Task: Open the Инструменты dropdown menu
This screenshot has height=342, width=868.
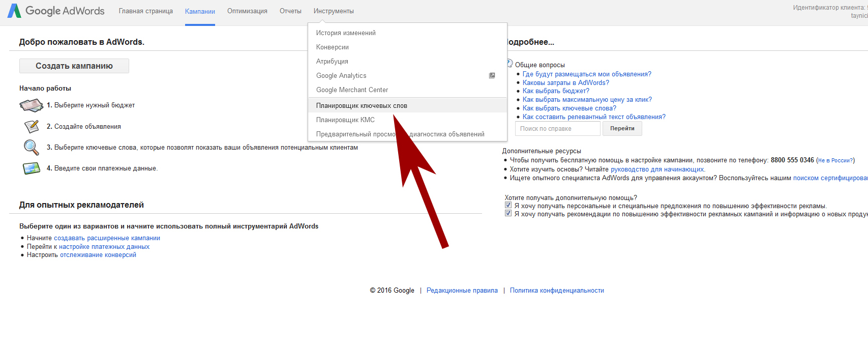Action: click(x=334, y=11)
